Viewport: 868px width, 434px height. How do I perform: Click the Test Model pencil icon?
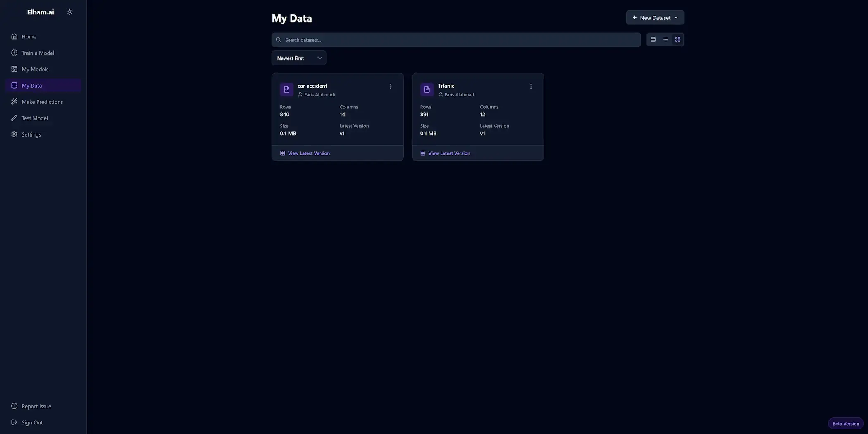(x=14, y=118)
